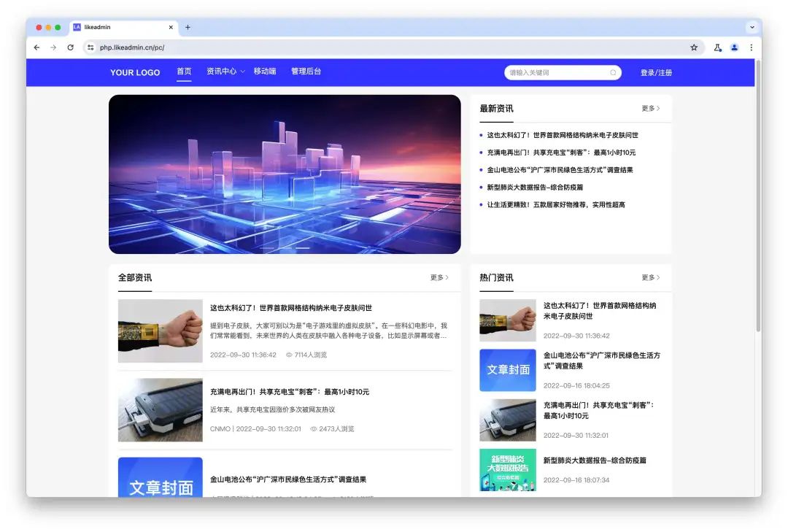Open latest news item 充满电再出门！共享充电宝"刺客"
The height and width of the screenshot is (532, 788).
(x=561, y=153)
